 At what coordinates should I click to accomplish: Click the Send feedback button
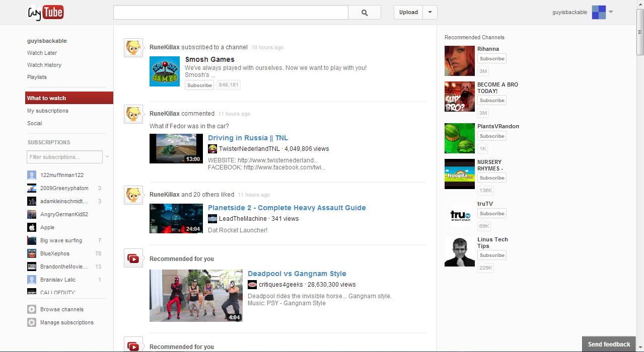[x=609, y=344]
